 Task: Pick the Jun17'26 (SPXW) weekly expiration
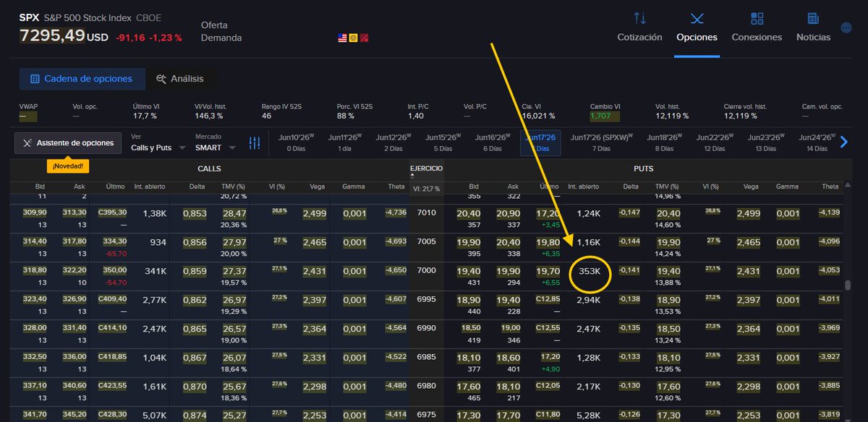point(601,142)
